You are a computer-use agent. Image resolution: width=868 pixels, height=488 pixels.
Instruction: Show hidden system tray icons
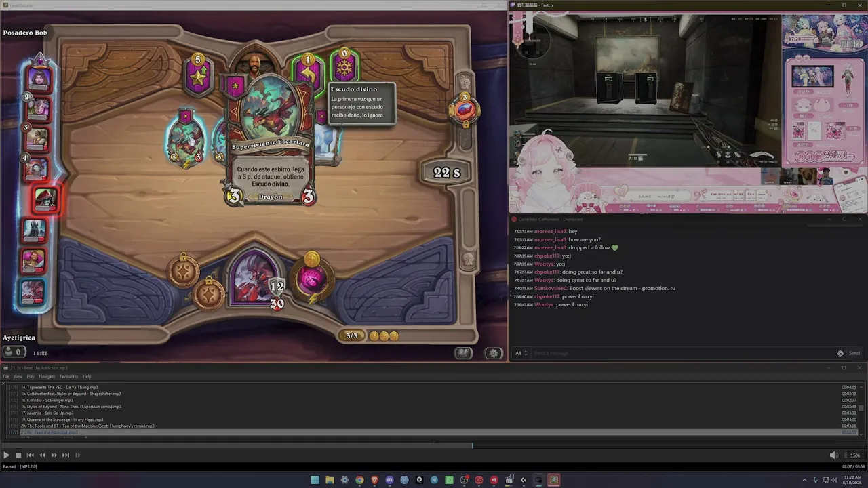click(805, 480)
